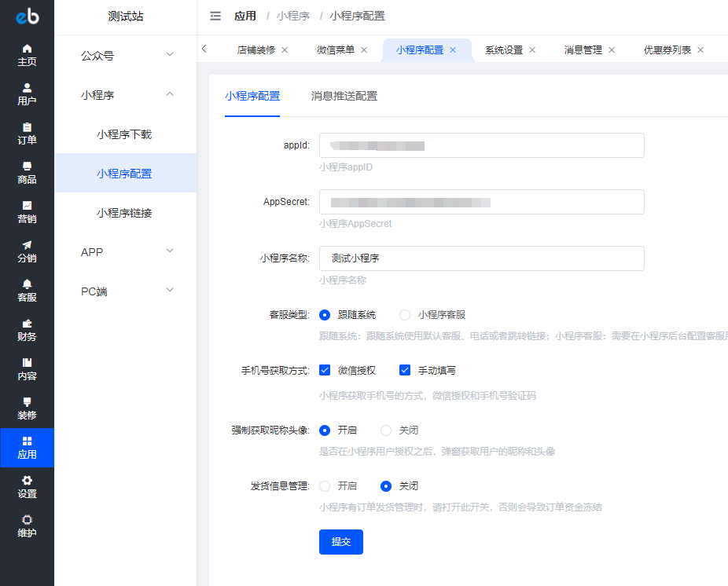This screenshot has width=728, height=586.
Task: Open the 订单 orders icon
Action: point(27,127)
